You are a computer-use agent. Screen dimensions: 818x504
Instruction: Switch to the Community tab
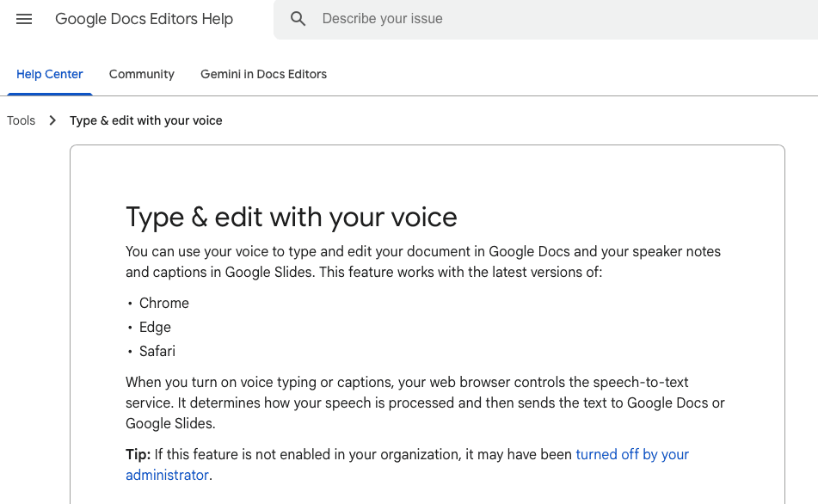pyautogui.click(x=141, y=74)
